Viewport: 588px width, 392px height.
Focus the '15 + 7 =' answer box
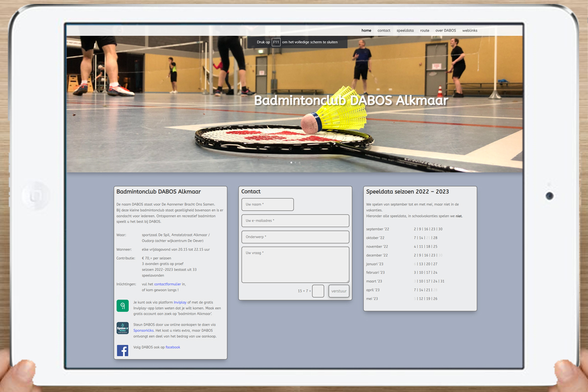coord(318,291)
